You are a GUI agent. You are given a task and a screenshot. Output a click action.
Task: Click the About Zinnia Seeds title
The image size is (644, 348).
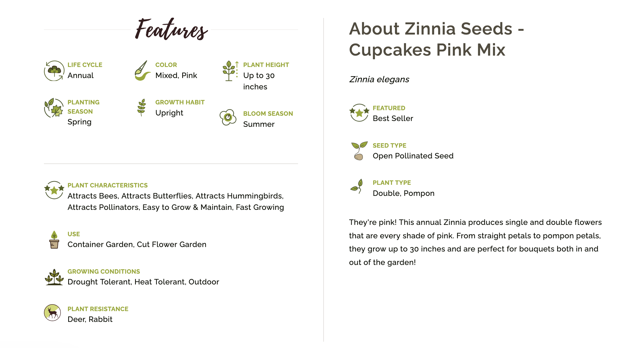point(436,39)
